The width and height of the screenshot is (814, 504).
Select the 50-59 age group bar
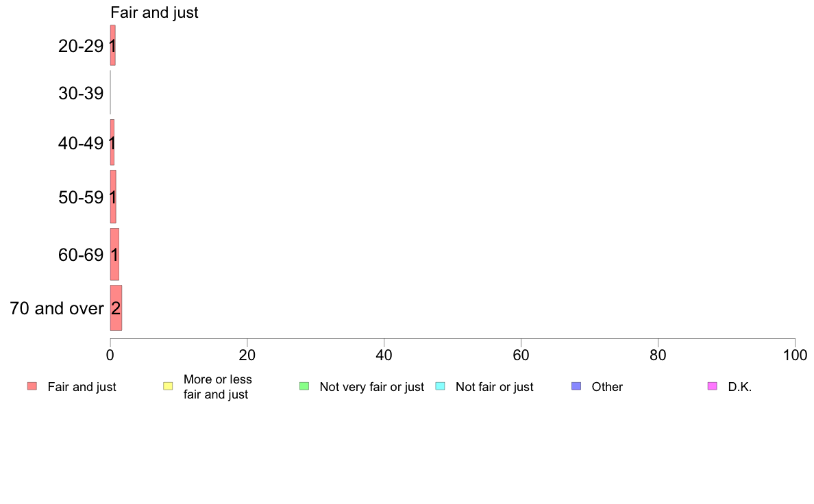coord(113,197)
